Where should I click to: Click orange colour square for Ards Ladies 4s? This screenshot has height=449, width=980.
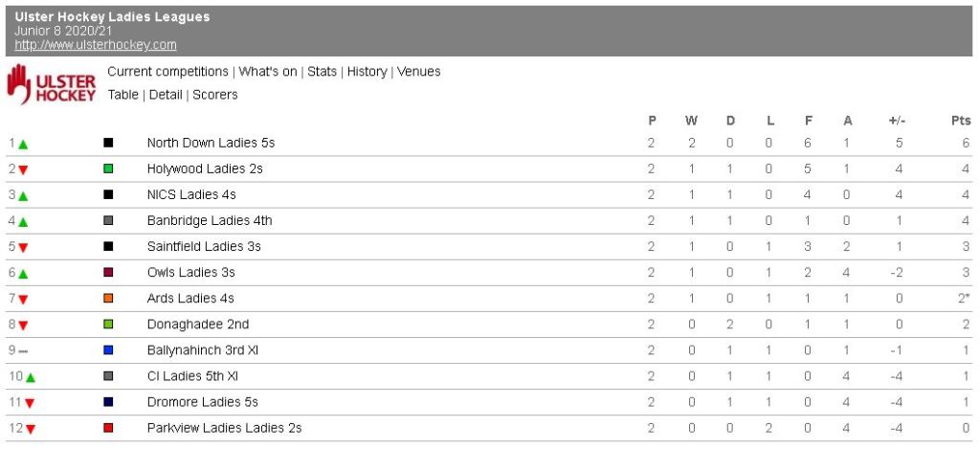(108, 298)
